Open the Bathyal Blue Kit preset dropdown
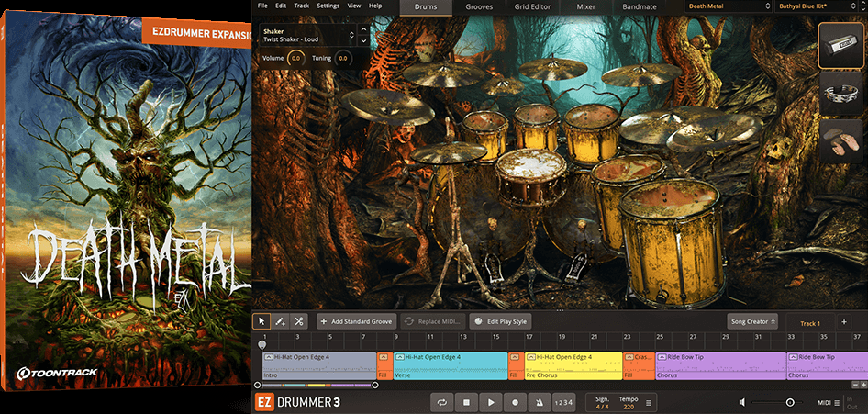Image resolution: width=868 pixels, height=414 pixels. click(x=819, y=6)
